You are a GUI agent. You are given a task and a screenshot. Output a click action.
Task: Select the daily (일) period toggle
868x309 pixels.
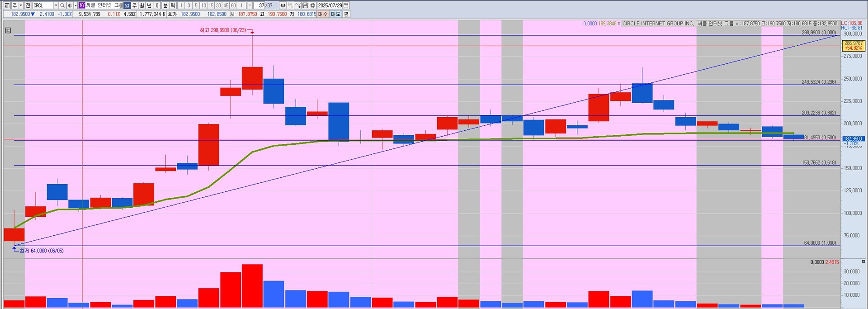(x=127, y=5)
